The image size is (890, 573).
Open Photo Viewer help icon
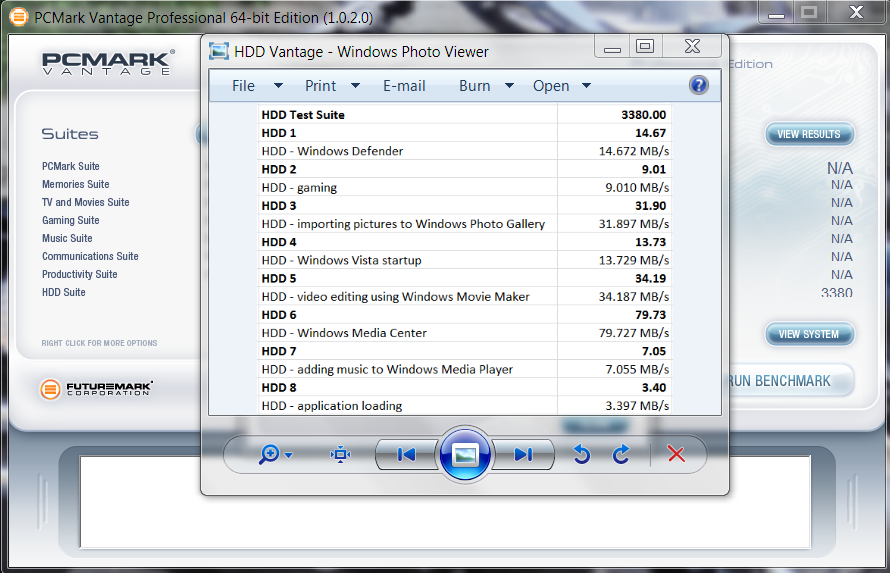pyautogui.click(x=699, y=85)
